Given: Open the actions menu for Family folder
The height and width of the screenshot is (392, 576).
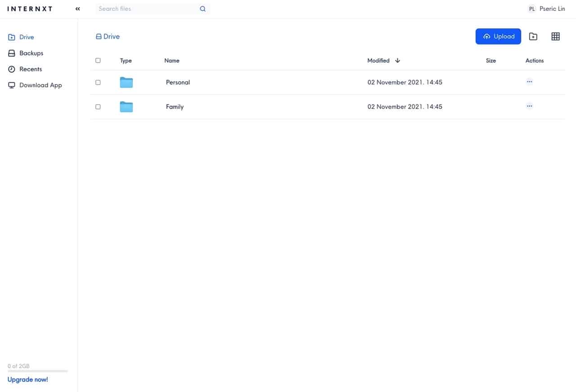Looking at the screenshot, I should point(529,106).
